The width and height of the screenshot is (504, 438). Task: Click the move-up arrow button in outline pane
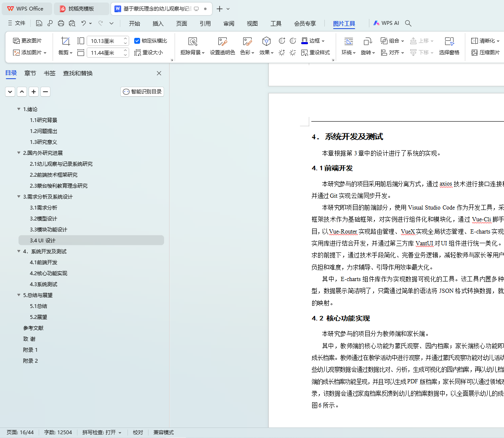tap(22, 92)
